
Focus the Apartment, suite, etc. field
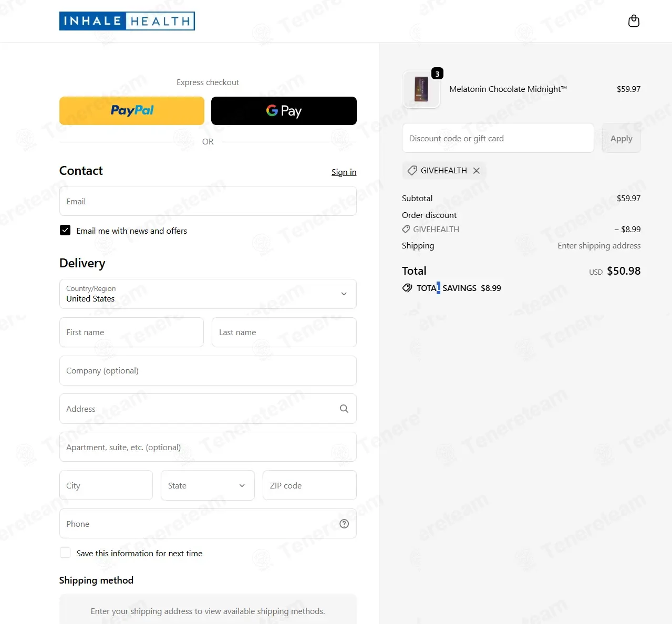[208, 447]
